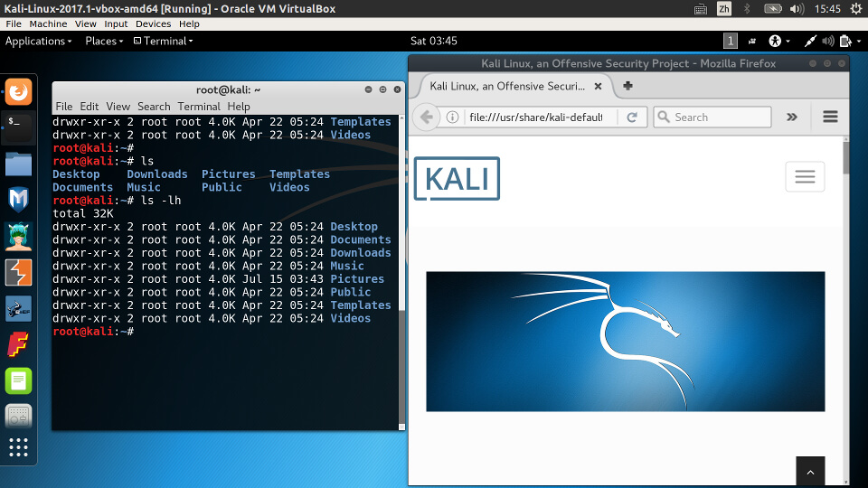Open the terminal's Search menu
Viewport: 868px width, 488px height.
pos(154,107)
